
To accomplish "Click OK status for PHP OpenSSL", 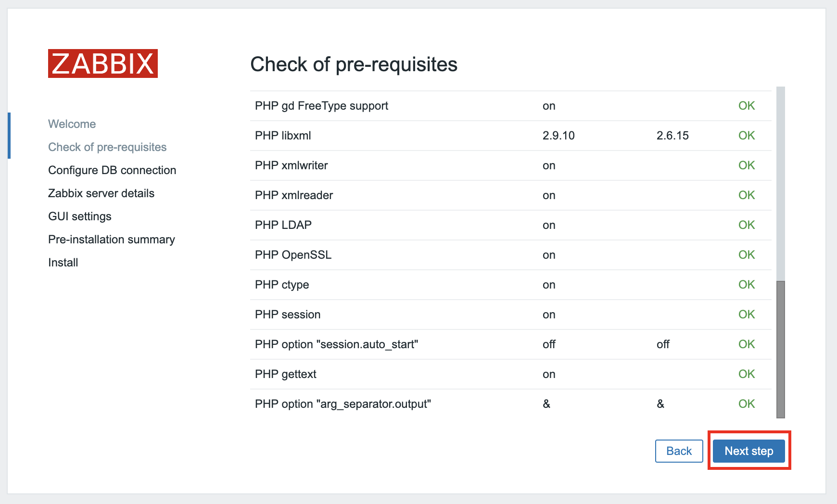I will [x=747, y=255].
